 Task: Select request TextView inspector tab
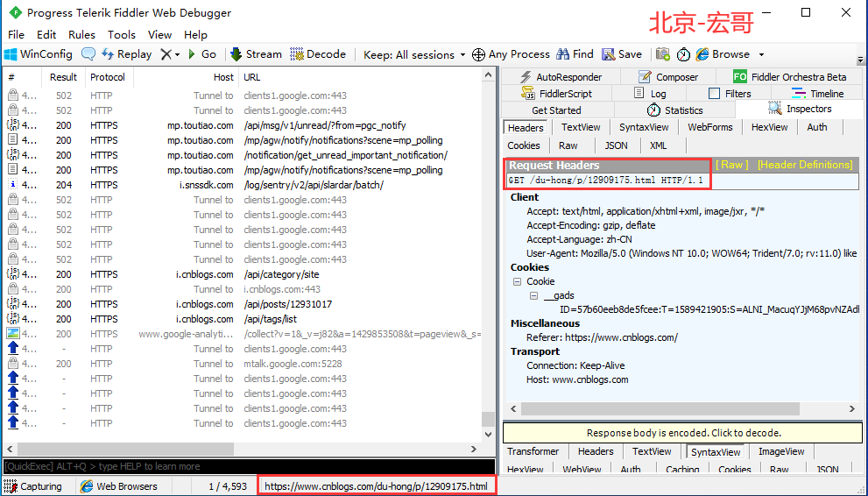[x=581, y=127]
